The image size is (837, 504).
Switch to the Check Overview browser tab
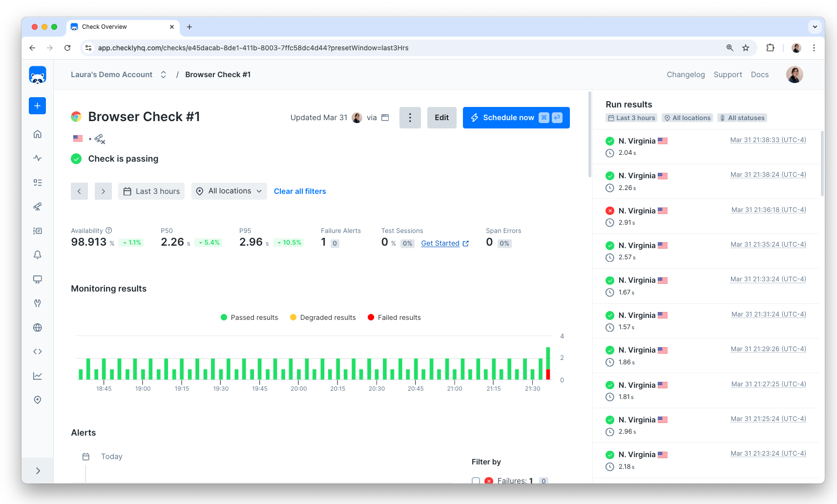[x=104, y=27]
